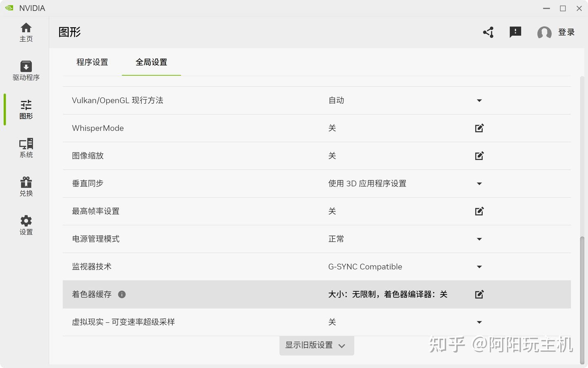Expand the 监视器技术 dropdown
The width and height of the screenshot is (588, 368).
click(479, 267)
